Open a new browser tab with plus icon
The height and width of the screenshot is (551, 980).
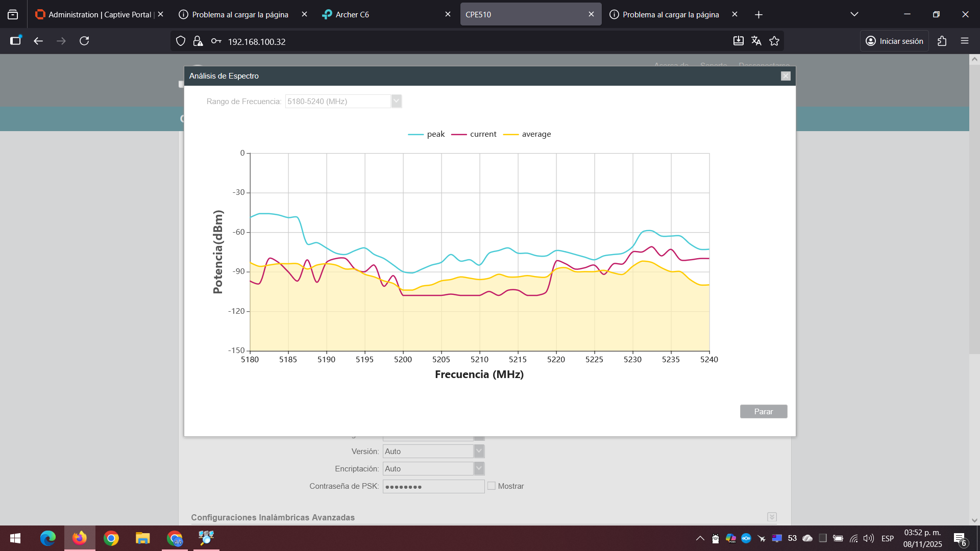pyautogui.click(x=758, y=15)
